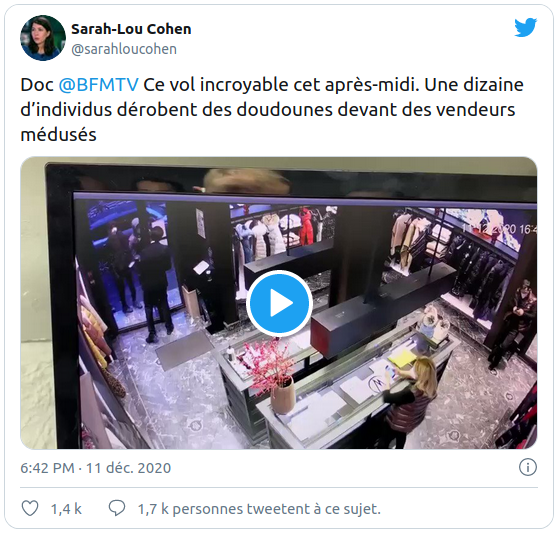The image size is (560, 534).
Task: Click the video timestamp overlay 2020 16:4
Action: pyautogui.click(x=500, y=229)
